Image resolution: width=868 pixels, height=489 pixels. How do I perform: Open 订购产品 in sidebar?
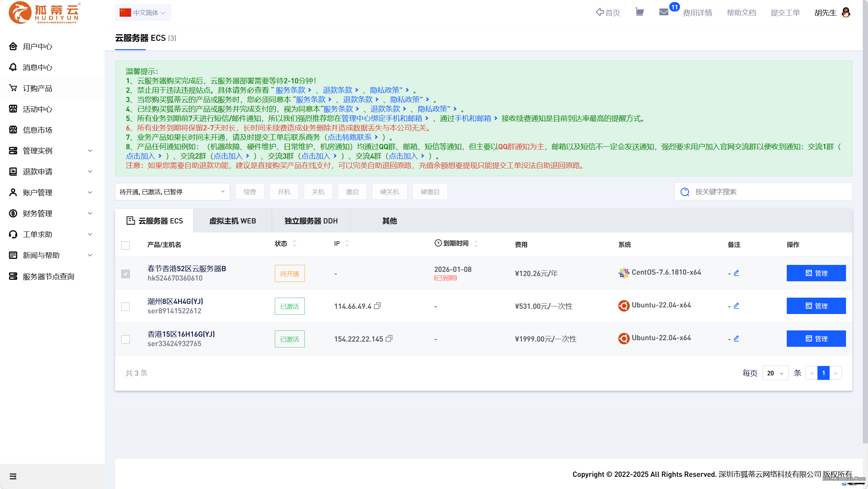[38, 88]
